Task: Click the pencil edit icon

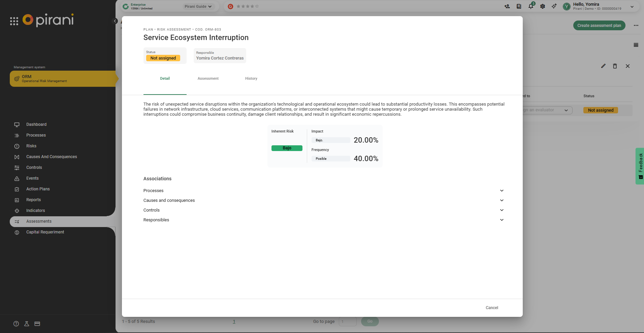Action: point(603,66)
